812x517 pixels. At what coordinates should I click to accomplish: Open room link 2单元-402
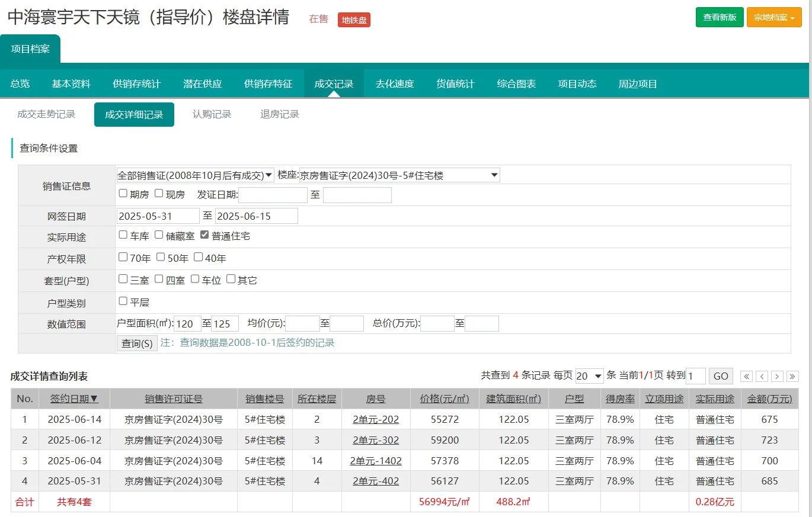point(376,481)
